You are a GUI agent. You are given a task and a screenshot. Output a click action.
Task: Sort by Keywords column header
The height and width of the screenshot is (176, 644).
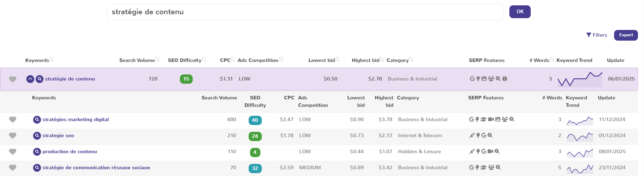40,60
